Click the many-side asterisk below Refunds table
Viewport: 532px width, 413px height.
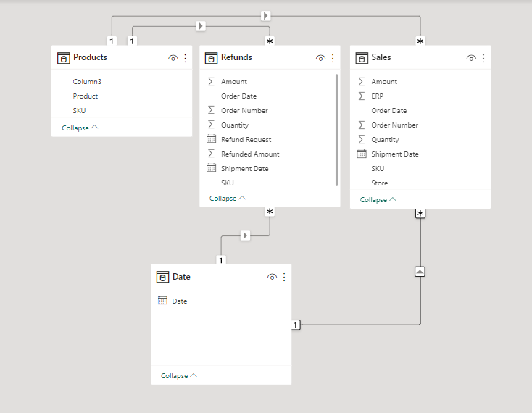(x=270, y=212)
